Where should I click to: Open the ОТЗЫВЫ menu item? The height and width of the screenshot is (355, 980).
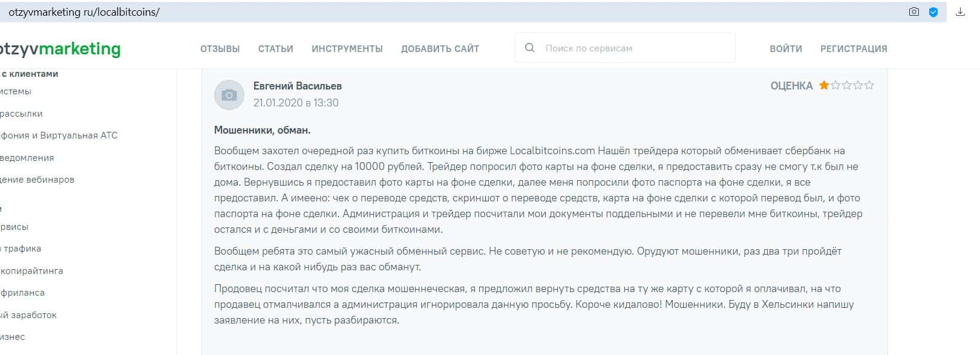pyautogui.click(x=220, y=49)
